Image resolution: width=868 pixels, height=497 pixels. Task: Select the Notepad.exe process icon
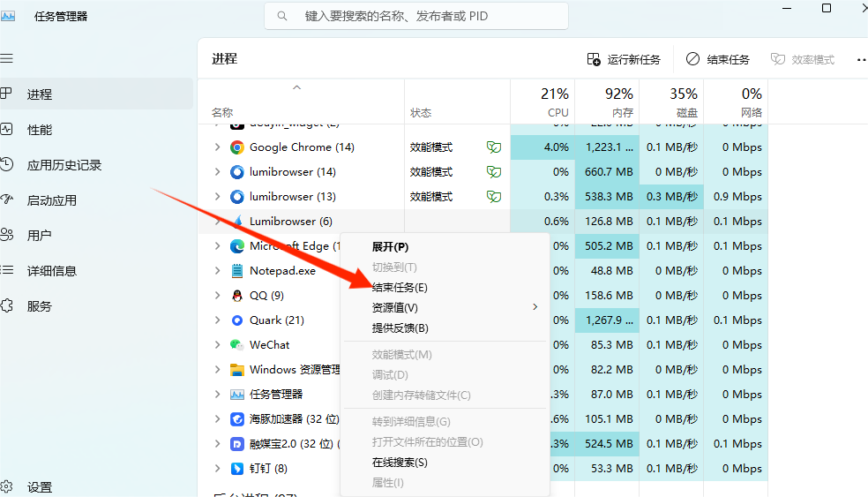237,271
